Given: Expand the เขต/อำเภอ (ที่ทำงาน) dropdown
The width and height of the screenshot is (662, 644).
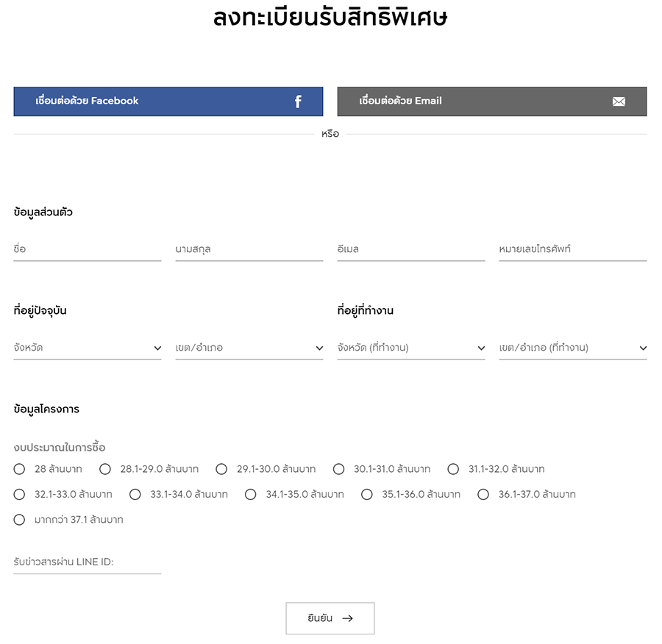Looking at the screenshot, I should tap(572, 348).
